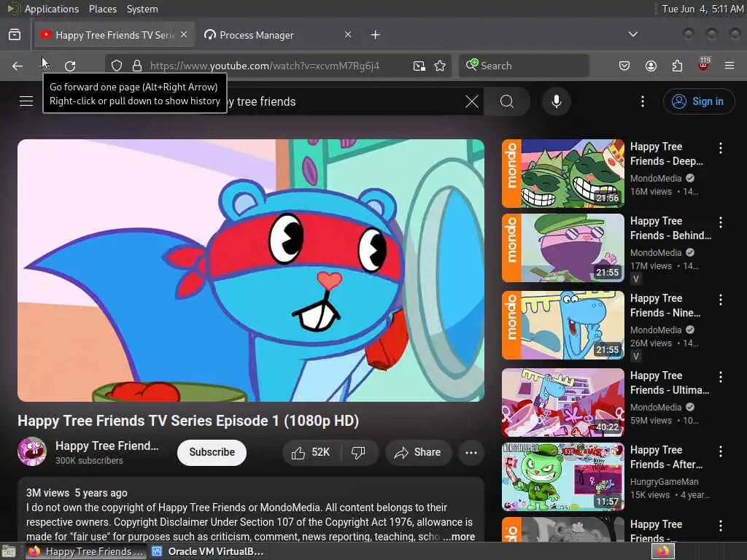Click the 3M views 5 years ago text
Viewport: 747px width, 560px height.
[x=77, y=493]
